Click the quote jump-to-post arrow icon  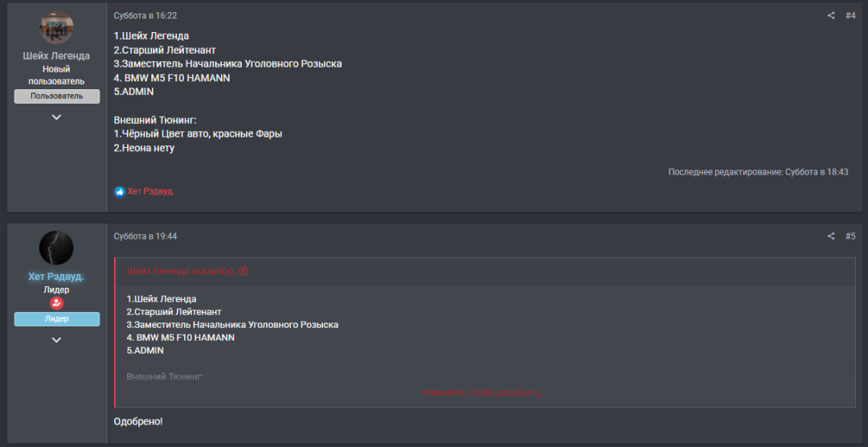[x=243, y=272]
